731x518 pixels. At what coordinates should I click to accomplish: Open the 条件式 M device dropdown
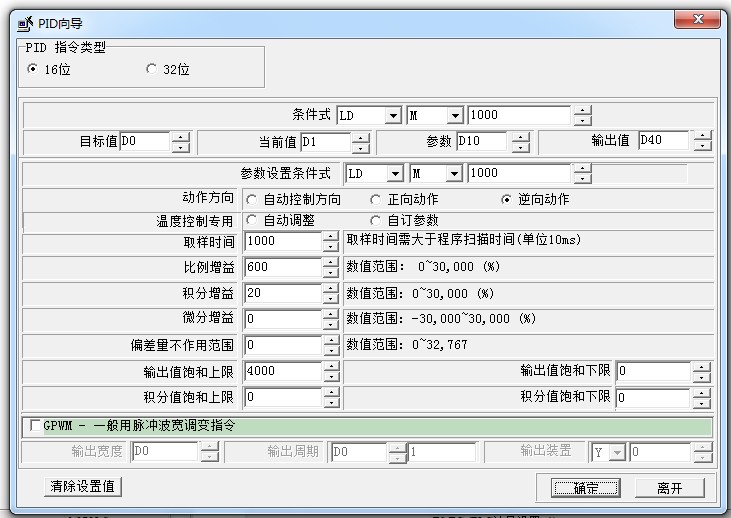[x=454, y=116]
